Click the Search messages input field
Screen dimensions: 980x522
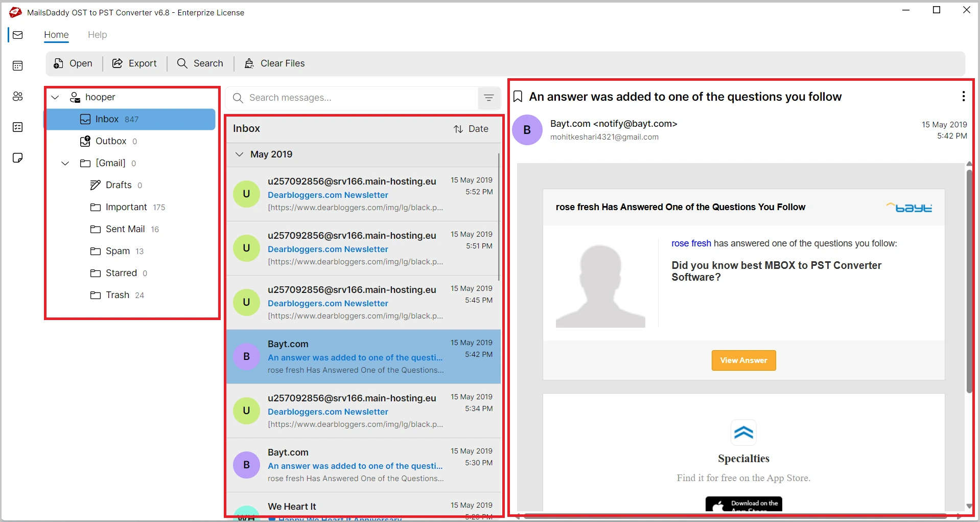pyautogui.click(x=358, y=98)
